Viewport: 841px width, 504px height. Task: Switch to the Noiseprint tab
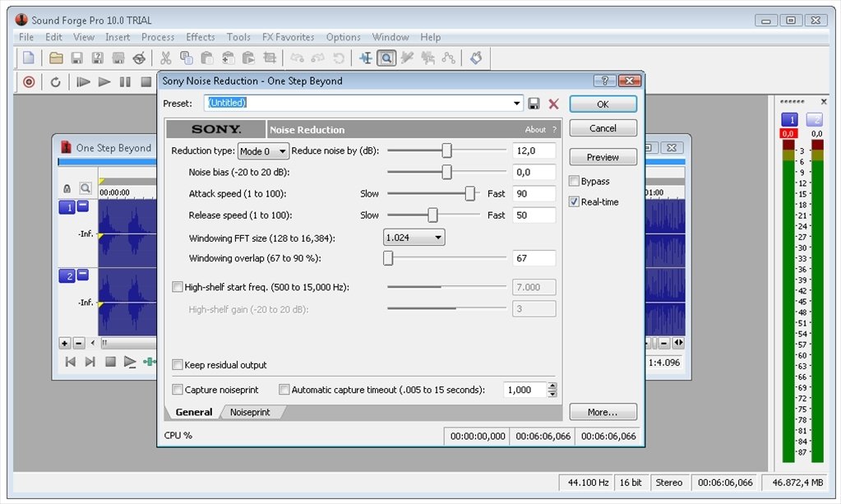point(250,412)
